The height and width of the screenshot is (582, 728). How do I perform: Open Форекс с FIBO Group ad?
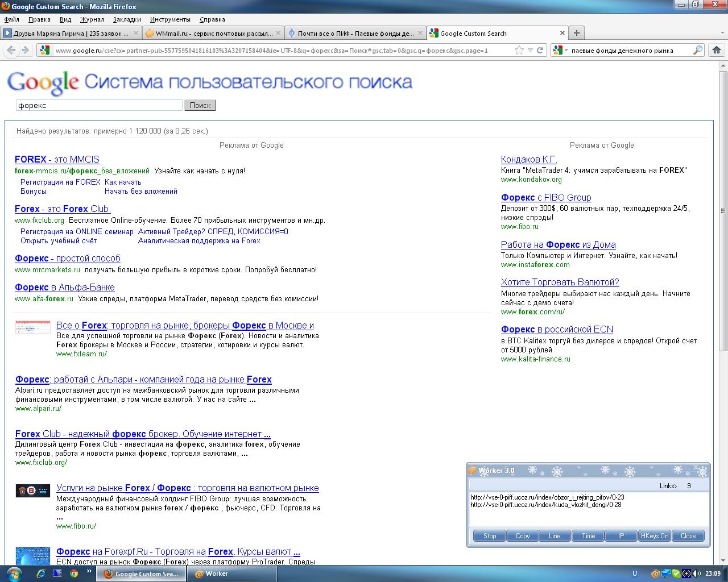[546, 197]
